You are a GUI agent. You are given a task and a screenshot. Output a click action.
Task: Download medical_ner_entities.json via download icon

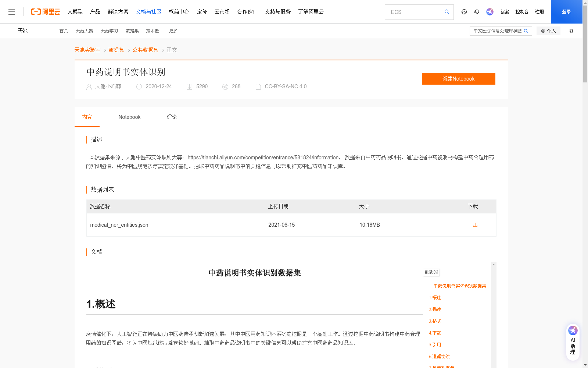[475, 225]
